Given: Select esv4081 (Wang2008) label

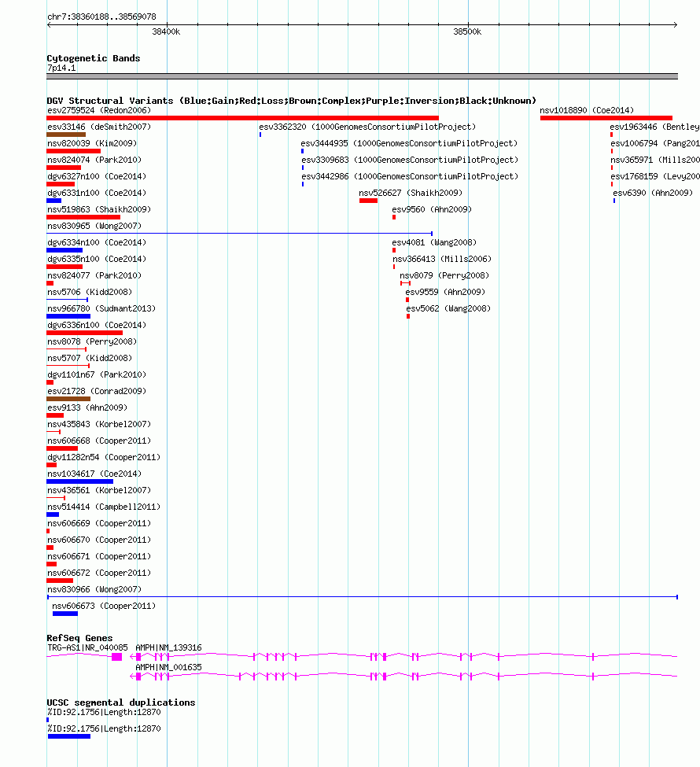Looking at the screenshot, I should (x=434, y=242).
